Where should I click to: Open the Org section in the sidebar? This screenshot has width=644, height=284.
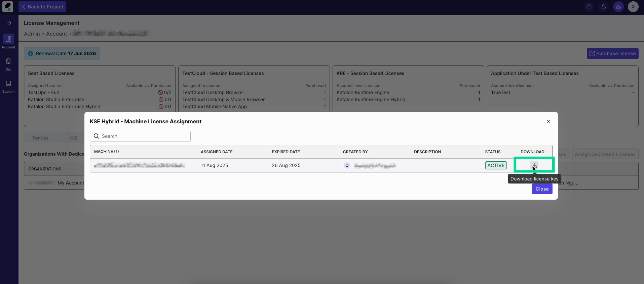click(8, 65)
